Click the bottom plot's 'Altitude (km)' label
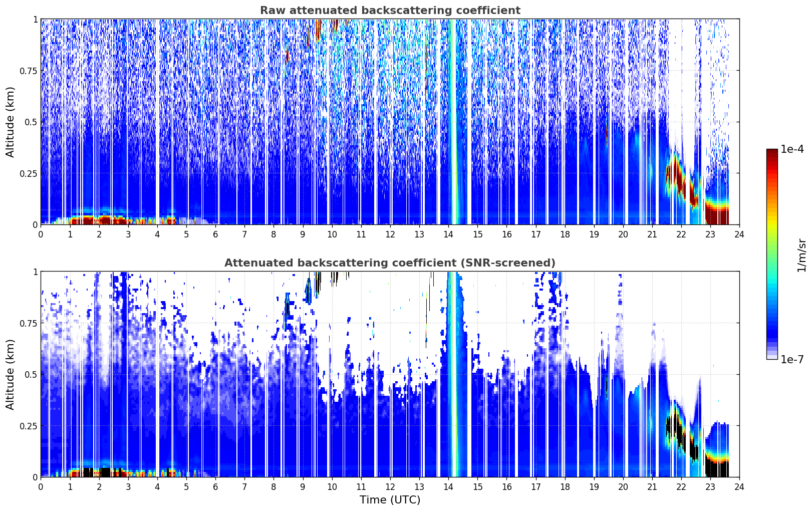 tap(11, 374)
